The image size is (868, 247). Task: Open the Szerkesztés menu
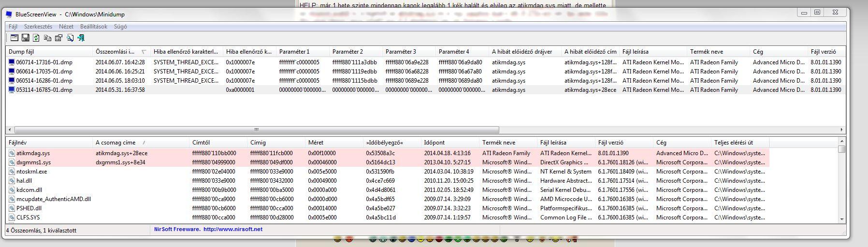[x=38, y=27]
